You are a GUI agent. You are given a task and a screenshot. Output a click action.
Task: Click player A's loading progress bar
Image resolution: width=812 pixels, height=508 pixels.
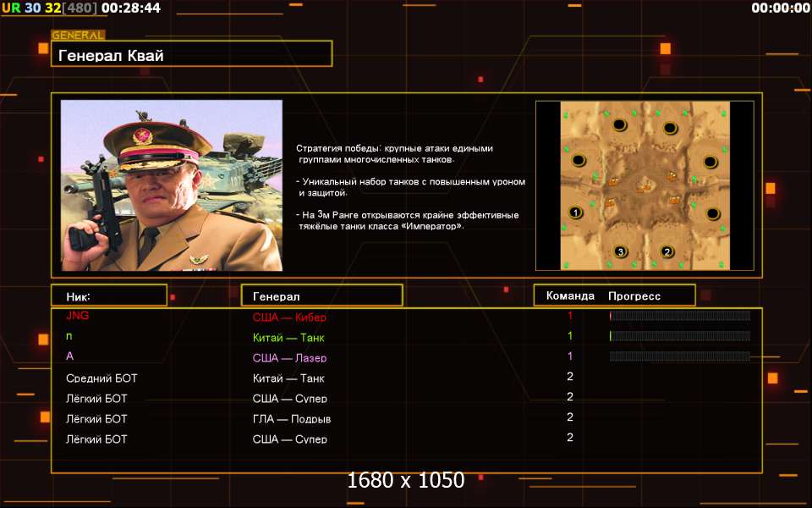point(679,356)
